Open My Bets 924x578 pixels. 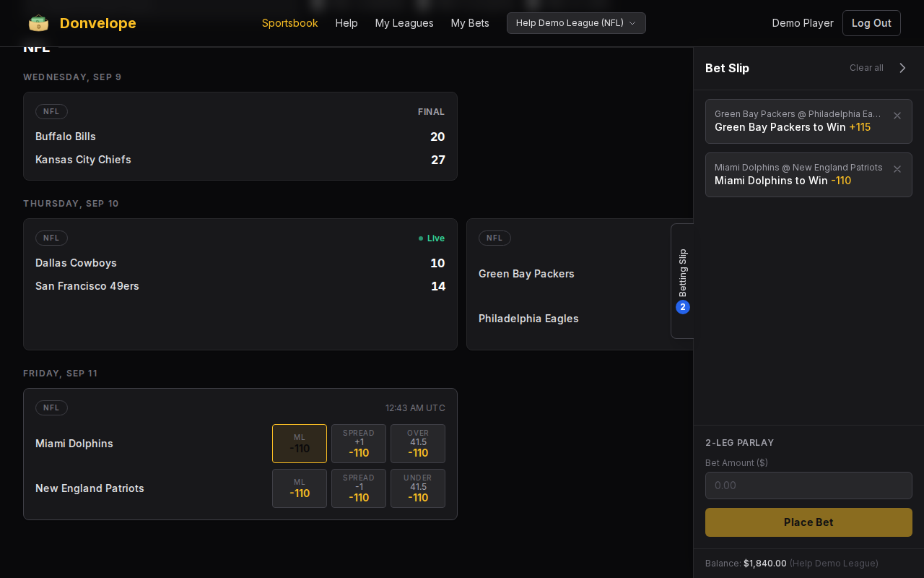[470, 23]
